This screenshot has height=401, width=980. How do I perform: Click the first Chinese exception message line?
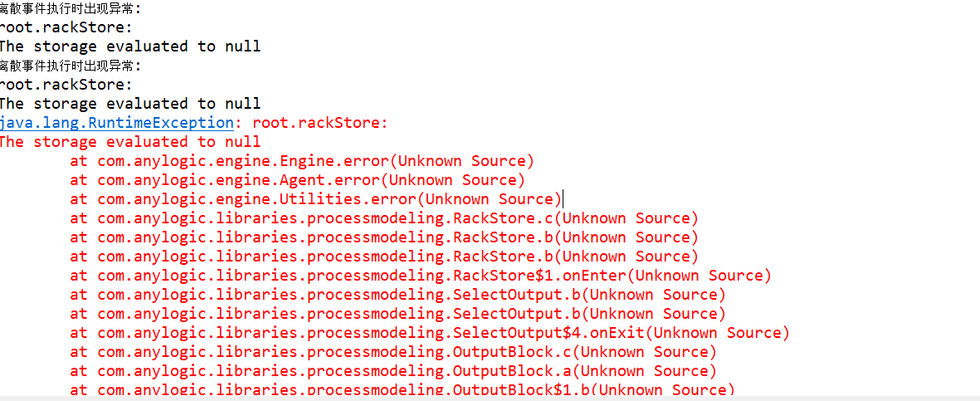[x=71, y=9]
